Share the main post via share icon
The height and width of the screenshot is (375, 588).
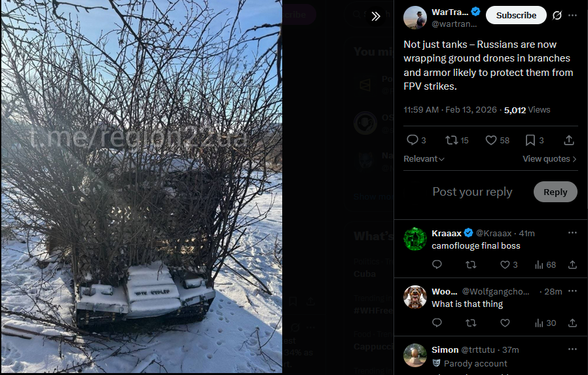[569, 140]
